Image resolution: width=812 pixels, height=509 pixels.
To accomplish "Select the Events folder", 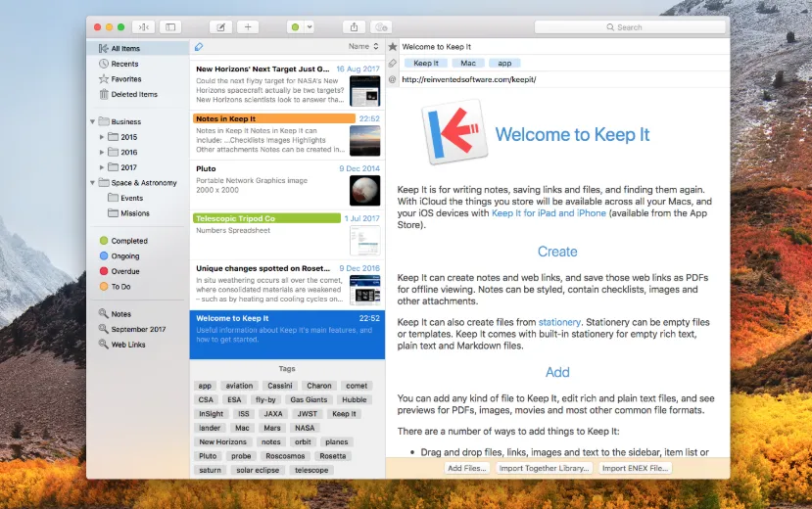I will click(x=137, y=198).
